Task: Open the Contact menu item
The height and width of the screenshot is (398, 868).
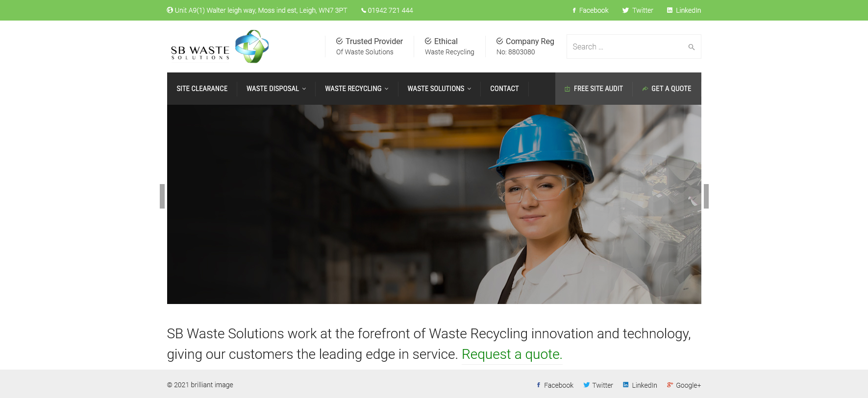Action: (x=504, y=89)
